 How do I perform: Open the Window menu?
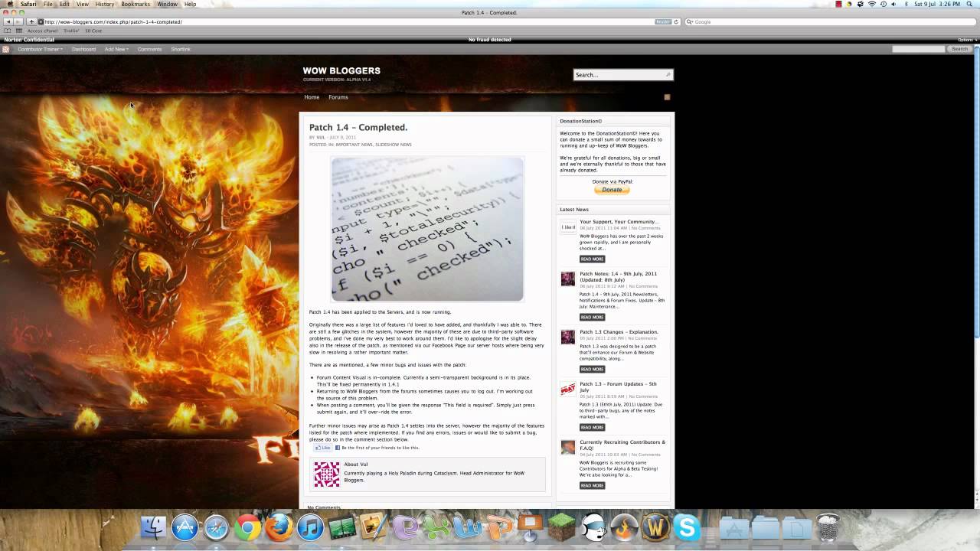(x=167, y=4)
